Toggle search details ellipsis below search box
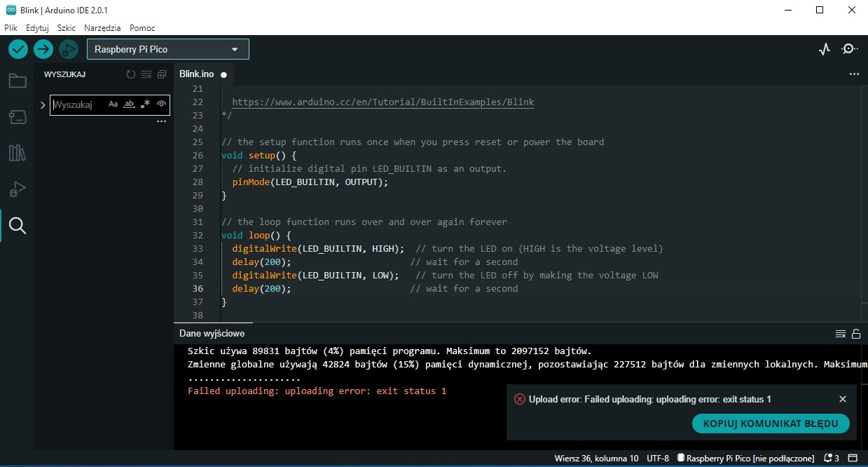The width and height of the screenshot is (868, 467). point(162,121)
